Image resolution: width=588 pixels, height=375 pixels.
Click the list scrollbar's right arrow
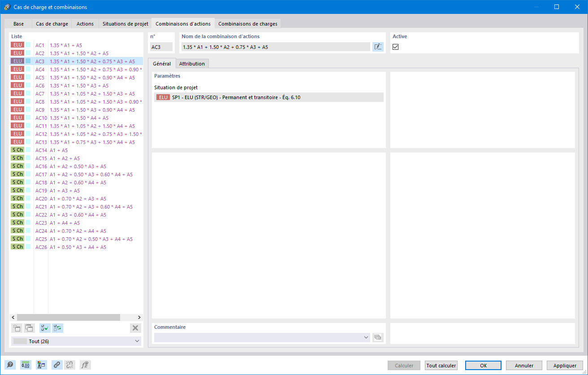(x=139, y=317)
